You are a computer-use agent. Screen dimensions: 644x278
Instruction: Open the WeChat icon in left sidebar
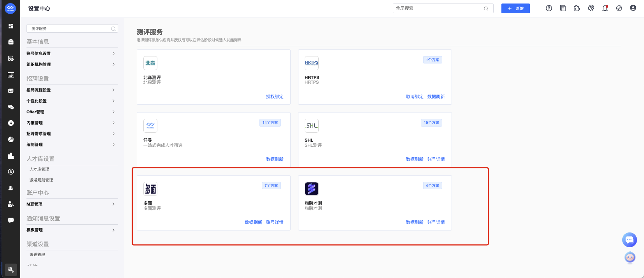(x=11, y=107)
